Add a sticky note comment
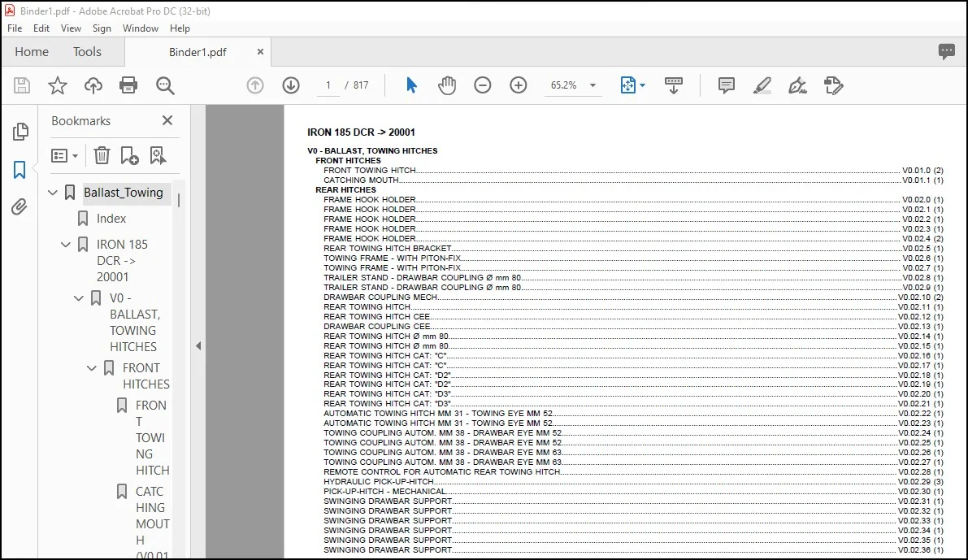This screenshot has width=968, height=560. (x=726, y=85)
